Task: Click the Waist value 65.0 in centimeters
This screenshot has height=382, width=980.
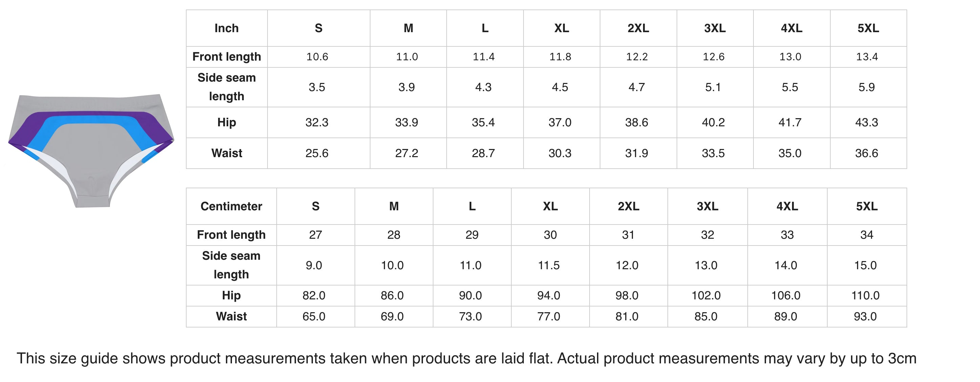Action: [x=314, y=317]
